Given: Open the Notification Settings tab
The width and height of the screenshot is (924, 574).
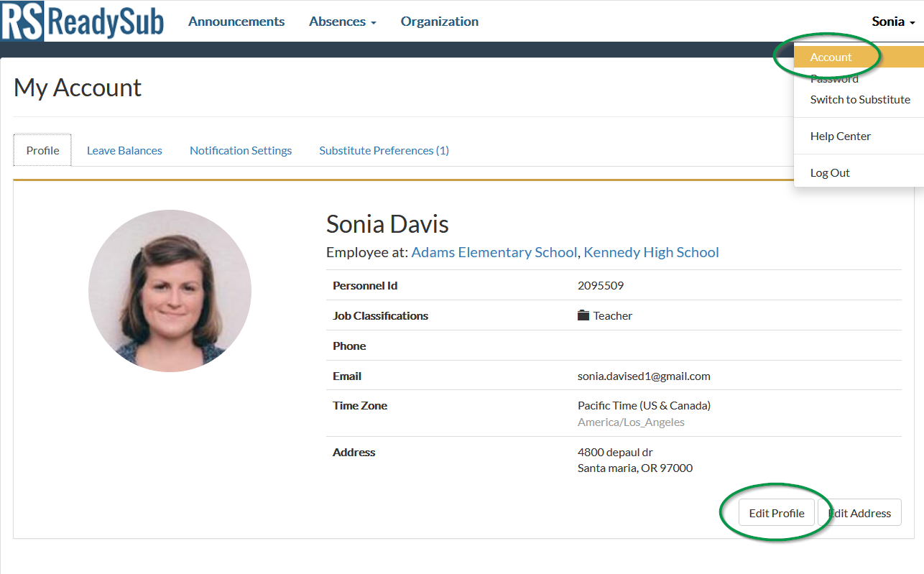Looking at the screenshot, I should click(x=241, y=150).
